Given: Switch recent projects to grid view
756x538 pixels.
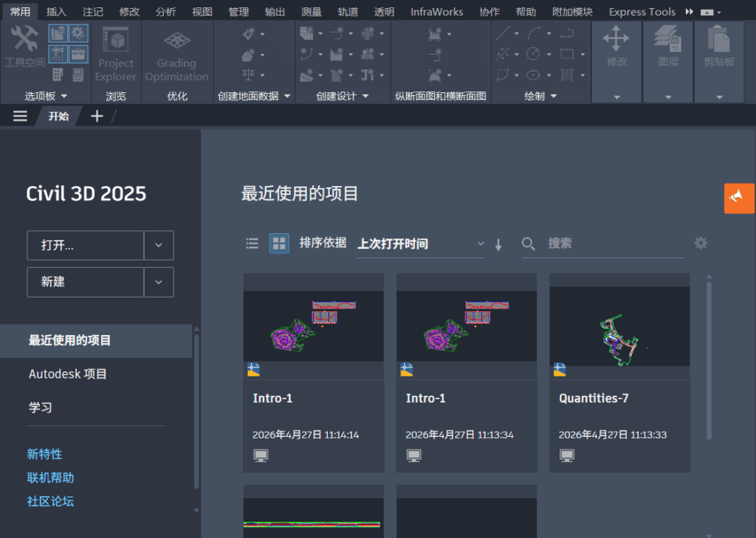Looking at the screenshot, I should [279, 243].
